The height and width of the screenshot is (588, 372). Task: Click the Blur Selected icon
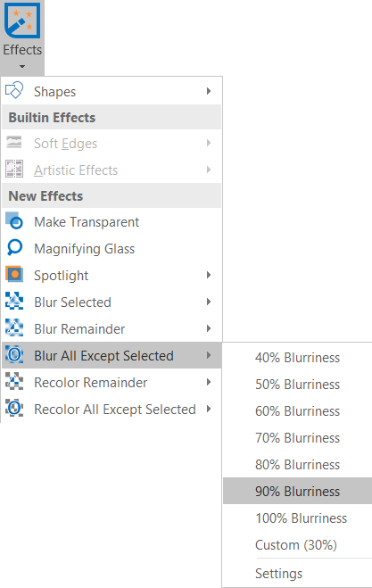[14, 301]
